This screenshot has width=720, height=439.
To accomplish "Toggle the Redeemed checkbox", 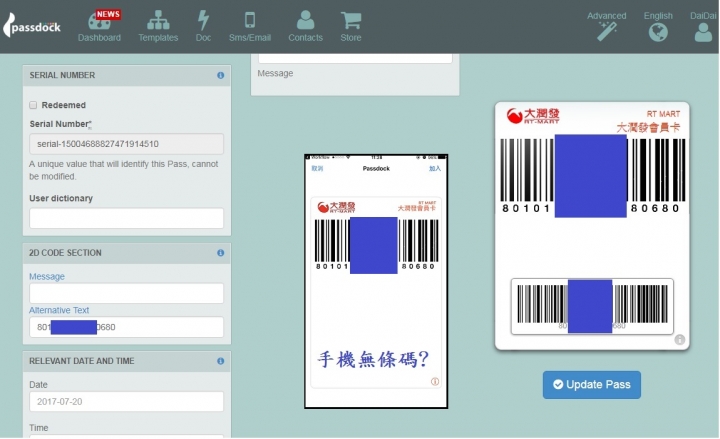I will (x=33, y=105).
